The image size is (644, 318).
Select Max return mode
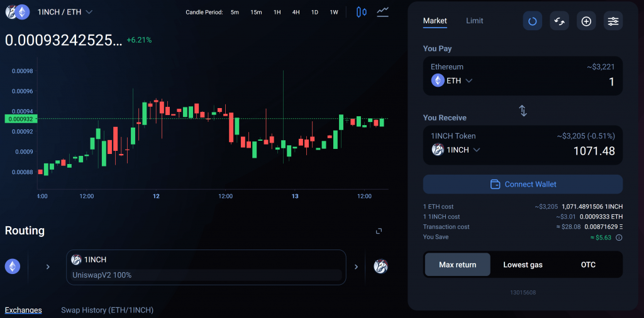(458, 265)
